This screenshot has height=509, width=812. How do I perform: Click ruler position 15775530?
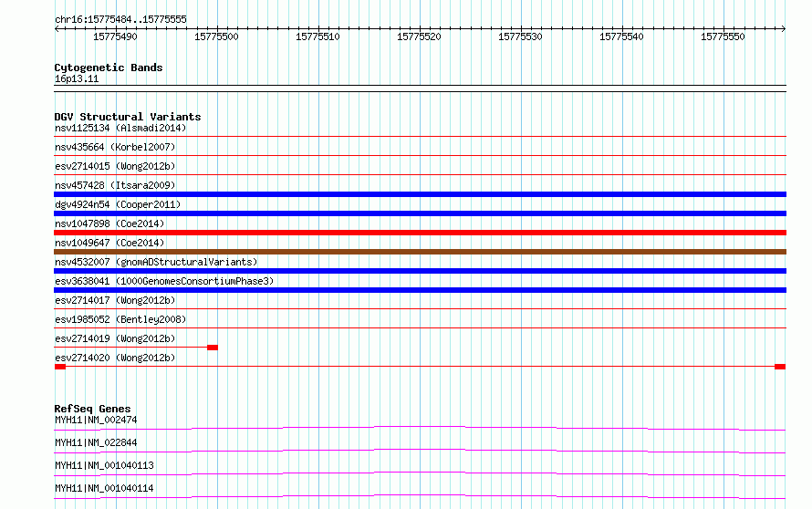click(520, 36)
